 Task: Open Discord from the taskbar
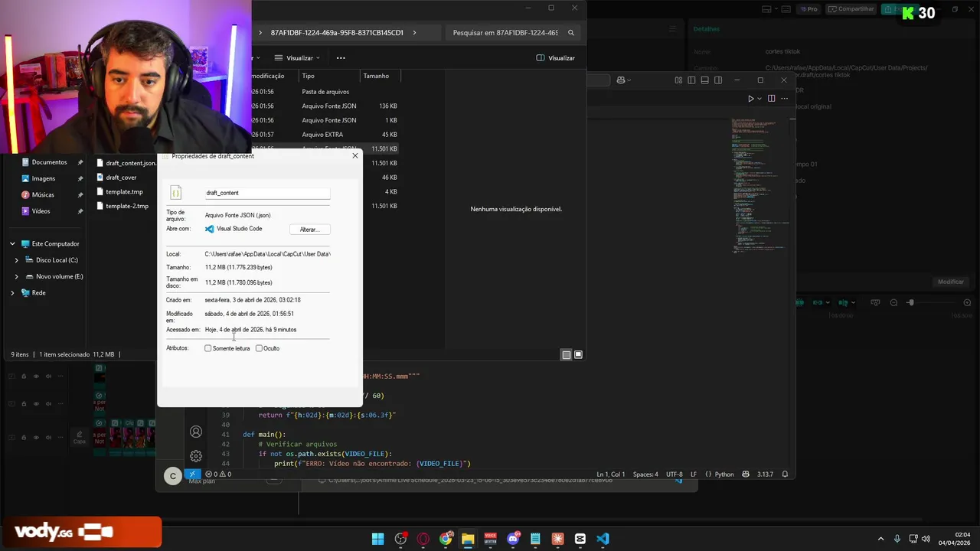pyautogui.click(x=513, y=539)
